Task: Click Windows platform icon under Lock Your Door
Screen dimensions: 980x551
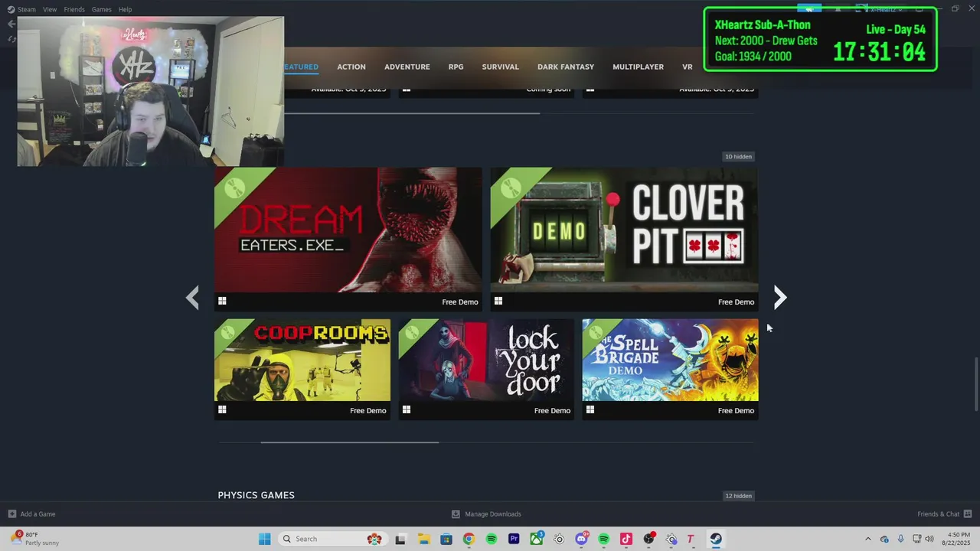Action: click(x=407, y=410)
